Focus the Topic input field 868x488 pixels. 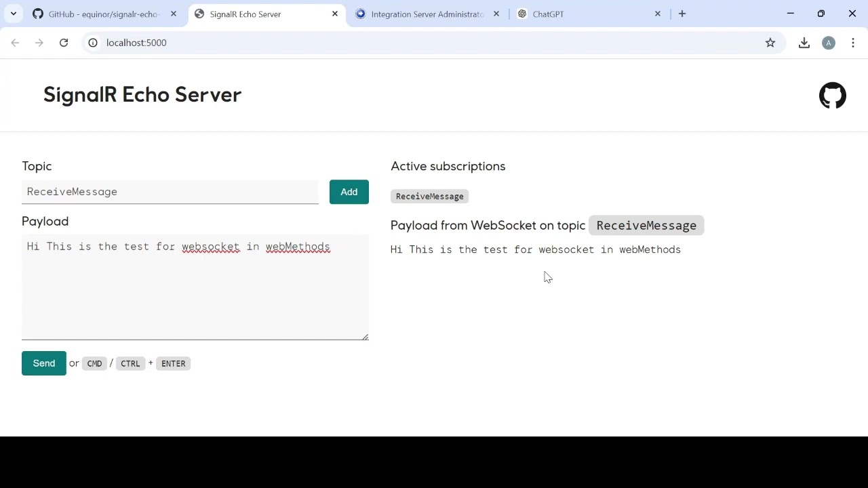[170, 192]
